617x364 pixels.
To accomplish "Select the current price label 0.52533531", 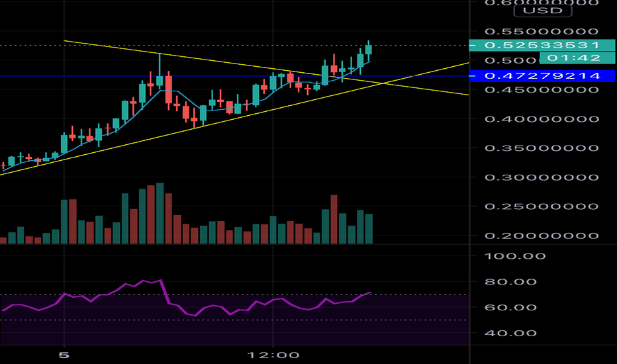I will (x=542, y=45).
